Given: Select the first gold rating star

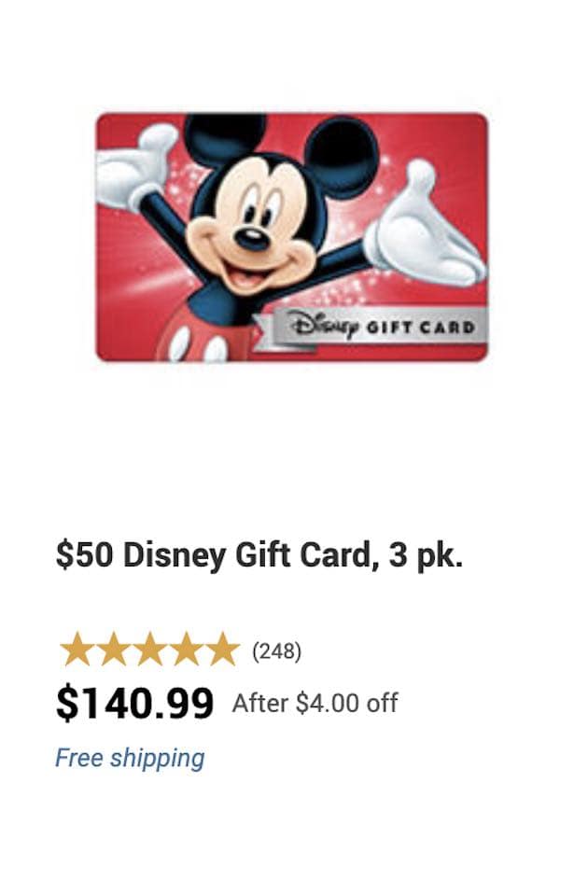Looking at the screenshot, I should click(x=77, y=650).
